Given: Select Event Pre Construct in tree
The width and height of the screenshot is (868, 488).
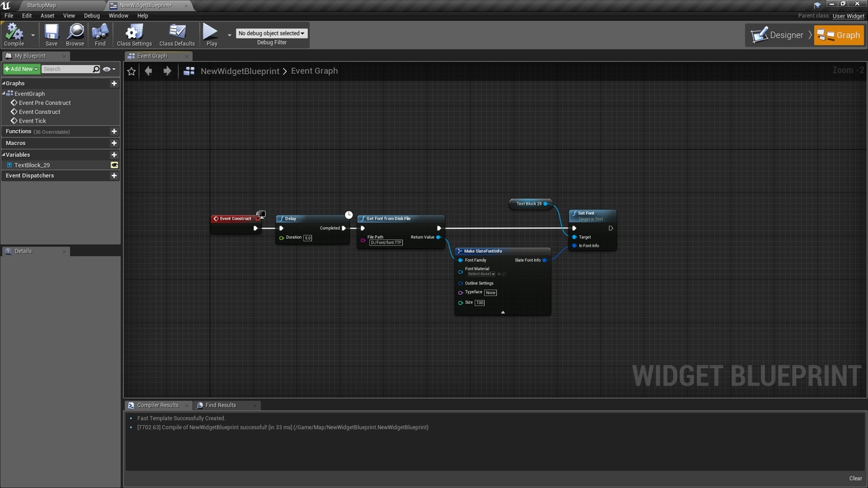Looking at the screenshot, I should [45, 103].
